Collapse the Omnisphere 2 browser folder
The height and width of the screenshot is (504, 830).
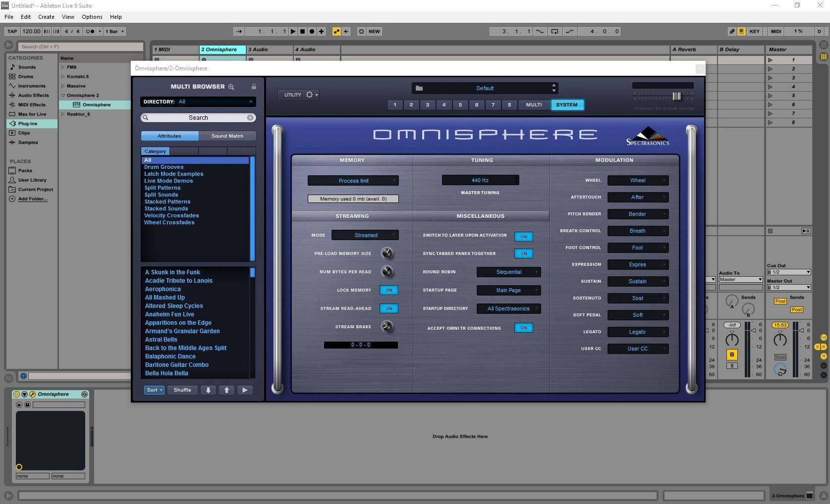(63, 96)
